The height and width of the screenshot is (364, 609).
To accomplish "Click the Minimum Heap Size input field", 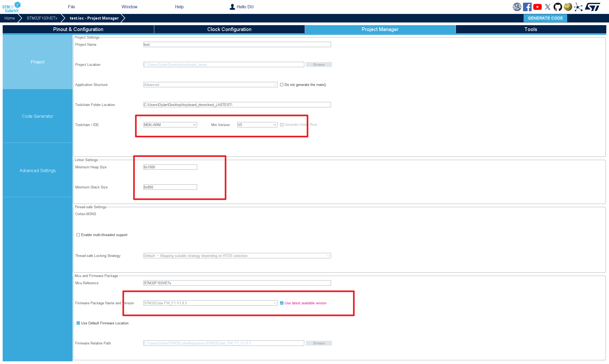I will tap(170, 167).
